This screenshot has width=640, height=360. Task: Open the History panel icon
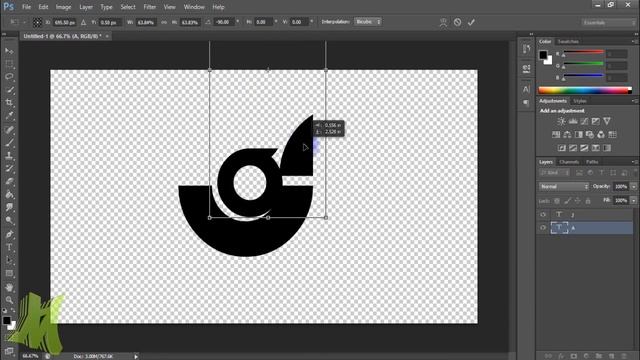point(527,49)
